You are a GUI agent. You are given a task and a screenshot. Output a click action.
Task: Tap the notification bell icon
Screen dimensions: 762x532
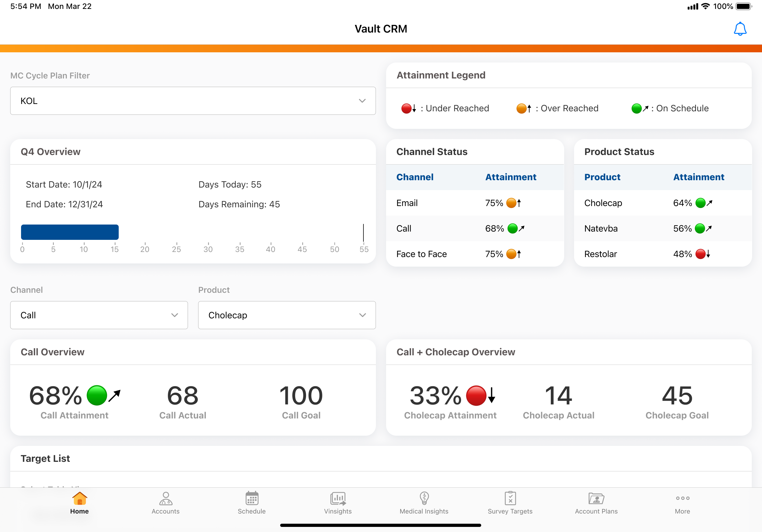pyautogui.click(x=739, y=29)
